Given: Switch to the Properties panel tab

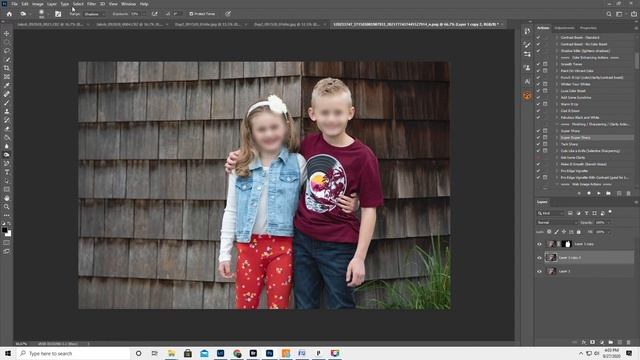Looking at the screenshot, I should pyautogui.click(x=588, y=28).
